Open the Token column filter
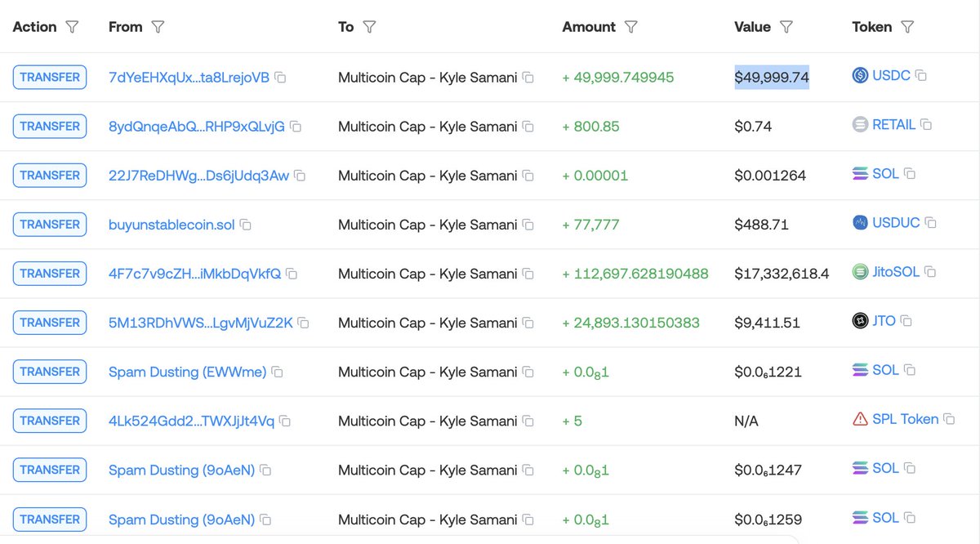This screenshot has width=980, height=544. coord(906,27)
